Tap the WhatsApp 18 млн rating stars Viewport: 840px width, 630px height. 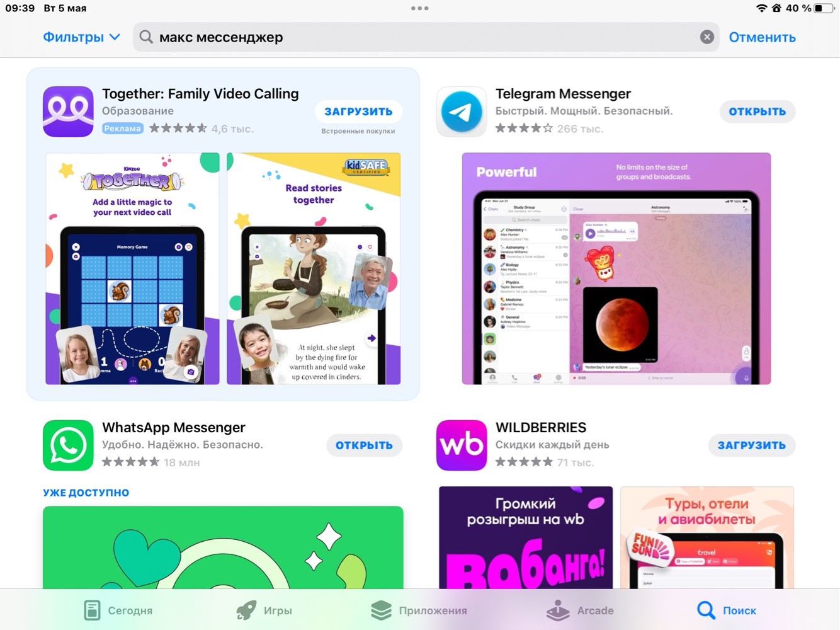coord(130,462)
